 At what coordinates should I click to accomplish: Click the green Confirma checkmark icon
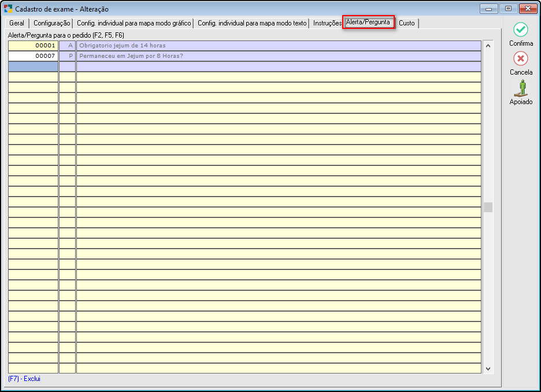point(520,30)
